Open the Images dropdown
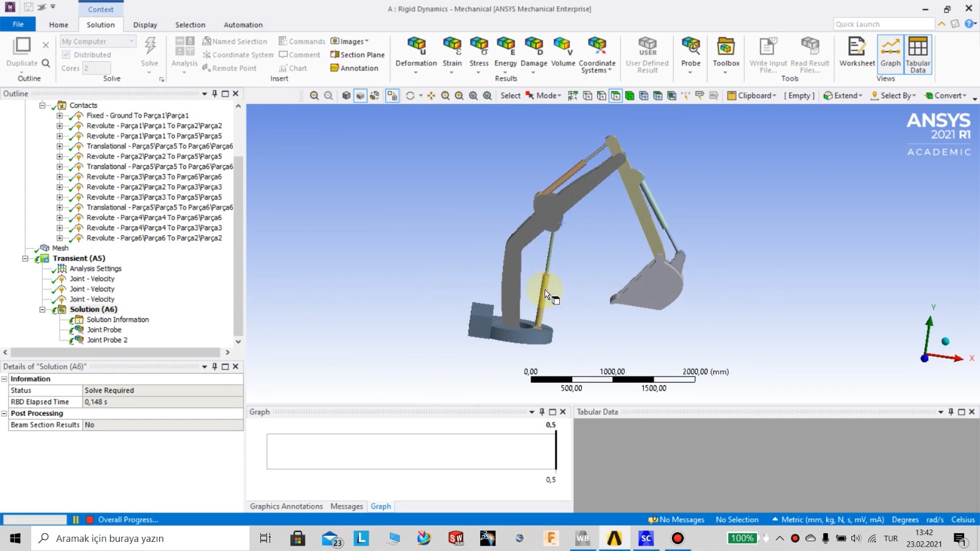 (350, 41)
